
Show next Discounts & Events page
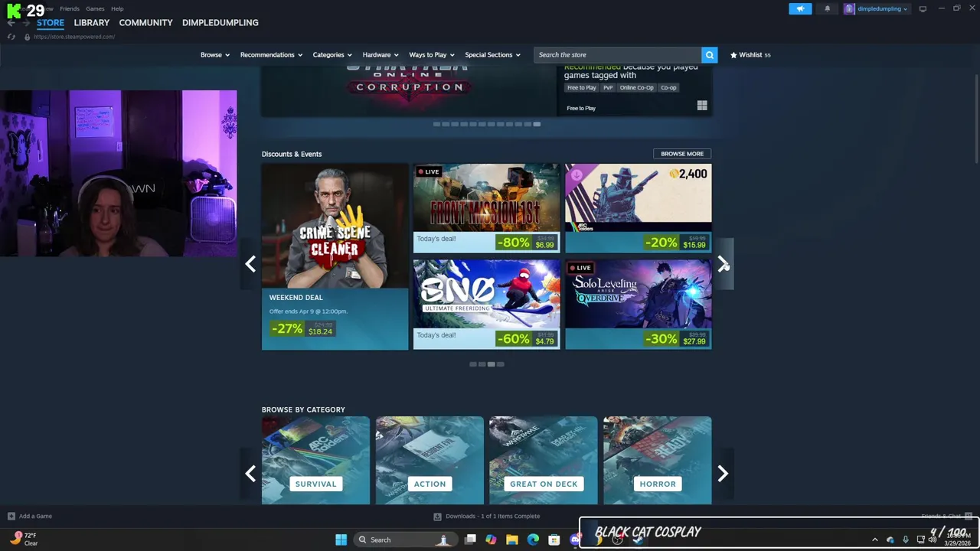click(x=723, y=264)
